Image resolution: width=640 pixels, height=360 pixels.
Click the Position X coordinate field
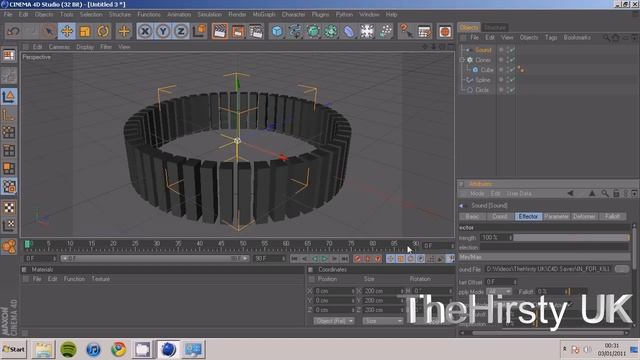[x=334, y=291]
